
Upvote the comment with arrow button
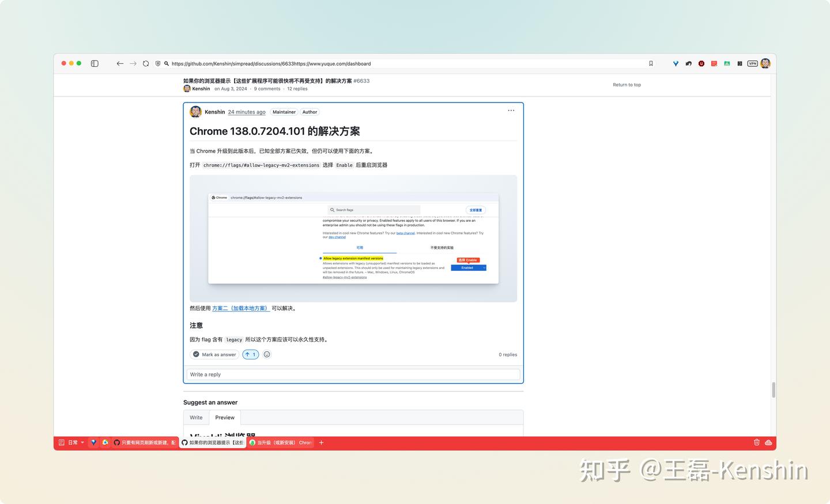click(x=251, y=354)
